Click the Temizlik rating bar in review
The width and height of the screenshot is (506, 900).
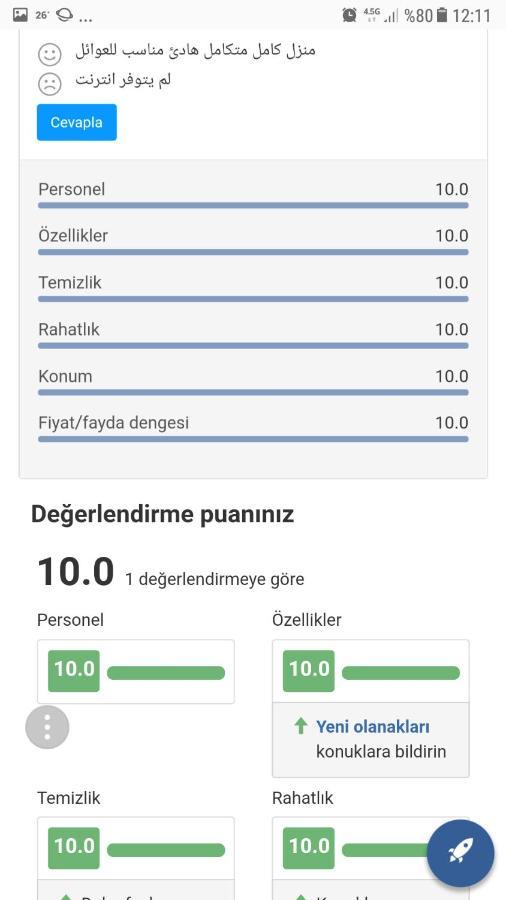(253, 298)
